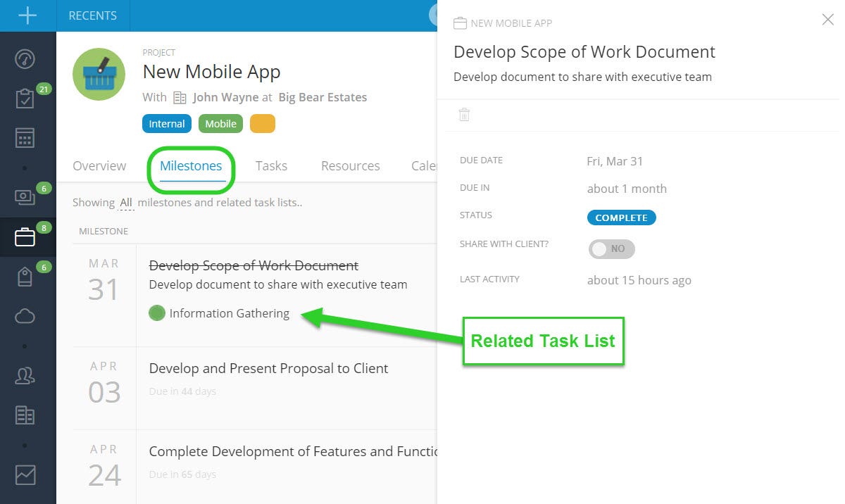Open tasks clipboard icon with badge 21
This screenshot has width=845, height=504.
pos(25,99)
